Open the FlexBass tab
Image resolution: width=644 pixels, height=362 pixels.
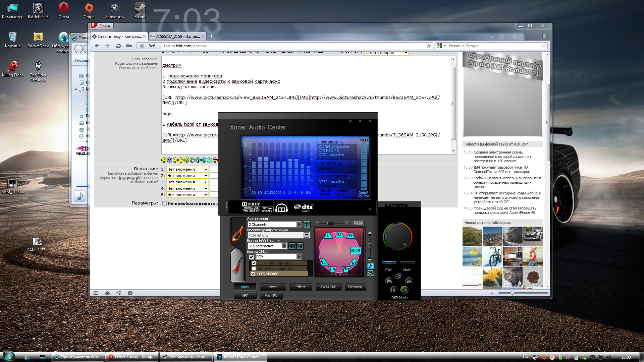355,287
